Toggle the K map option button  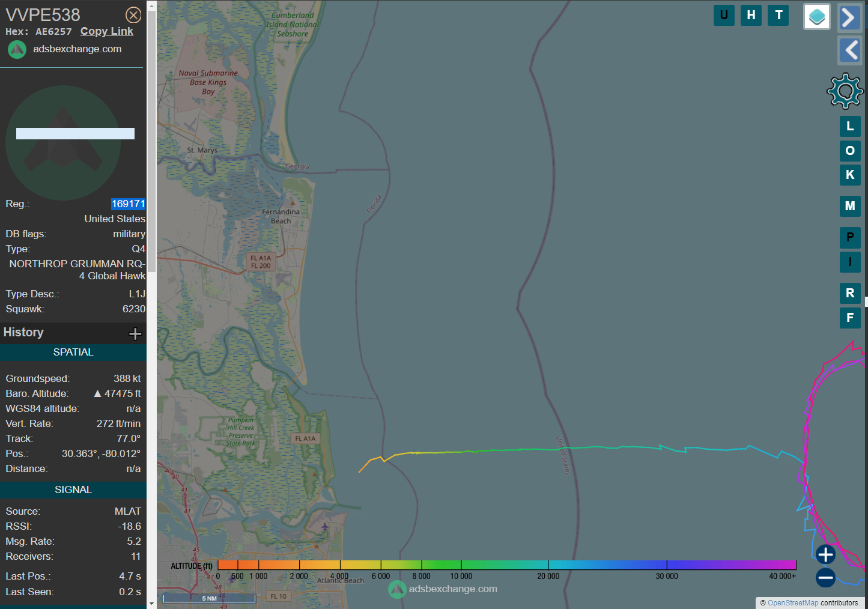(850, 175)
